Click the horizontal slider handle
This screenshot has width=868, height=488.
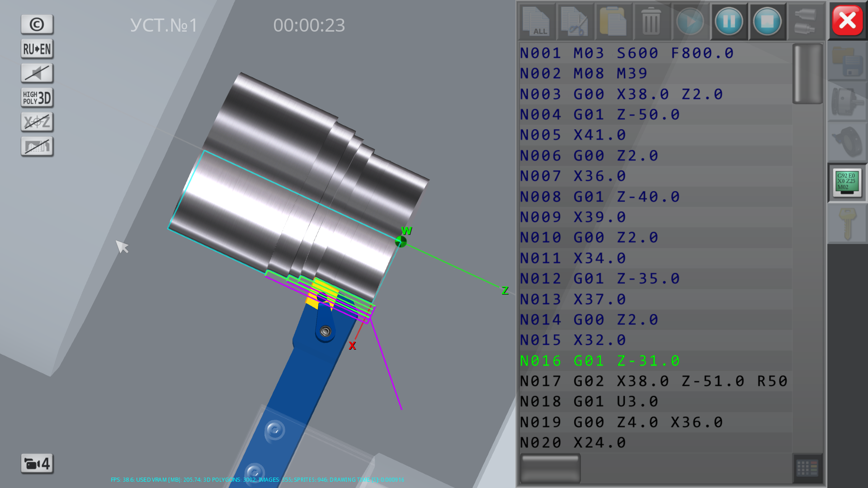tap(550, 468)
